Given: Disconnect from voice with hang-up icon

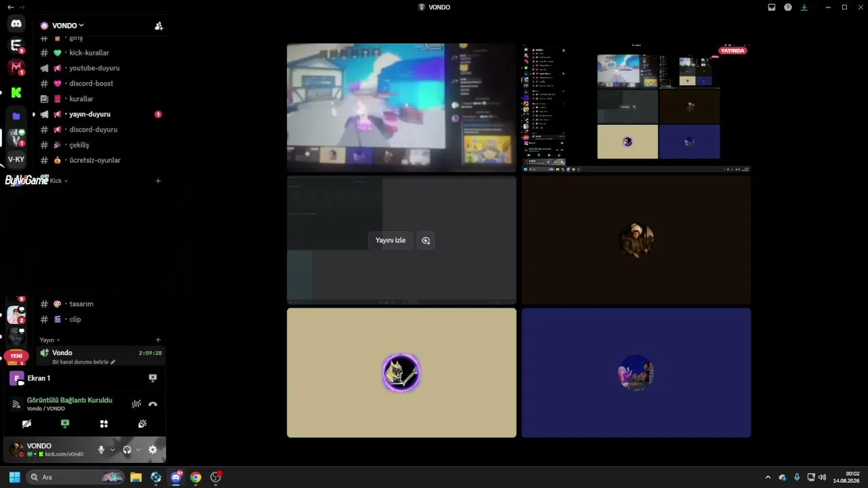Looking at the screenshot, I should (x=153, y=404).
